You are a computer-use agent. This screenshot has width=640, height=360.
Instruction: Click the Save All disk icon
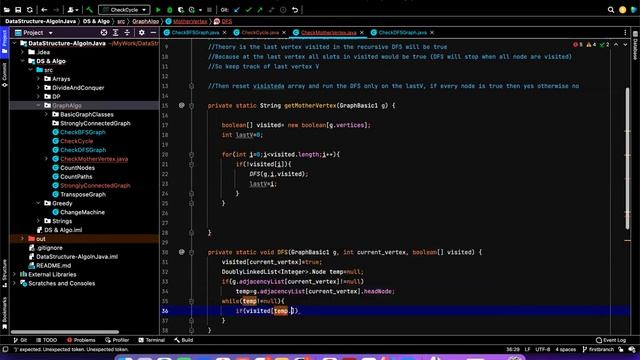(18, 10)
